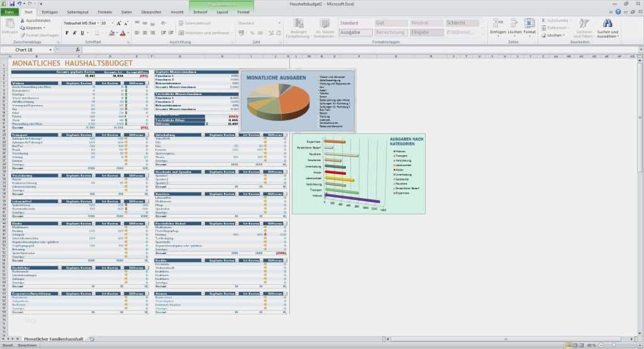644x349 pixels.
Task: Open Suchen und Auswählen binoculars
Action: point(608,28)
